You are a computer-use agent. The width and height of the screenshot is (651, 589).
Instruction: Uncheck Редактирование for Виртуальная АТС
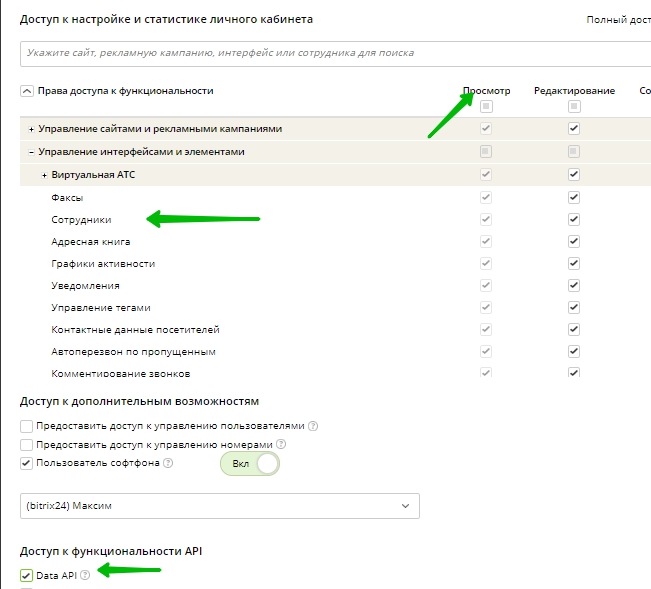(574, 174)
